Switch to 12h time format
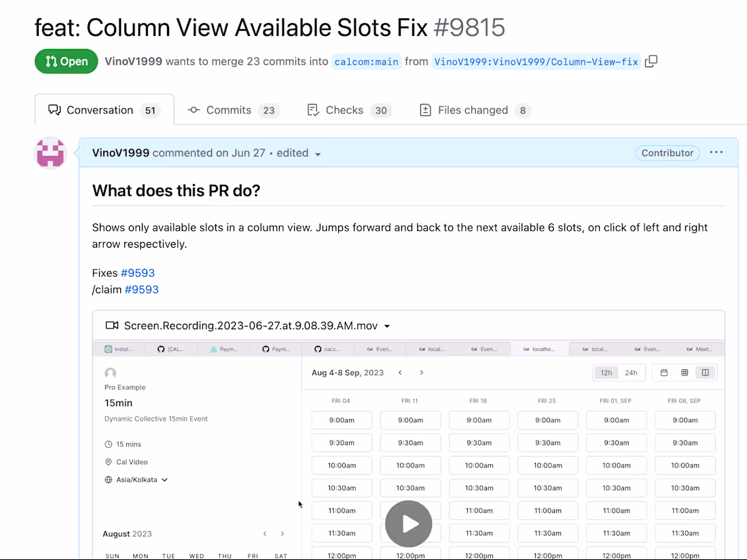747x560 pixels. click(x=606, y=372)
